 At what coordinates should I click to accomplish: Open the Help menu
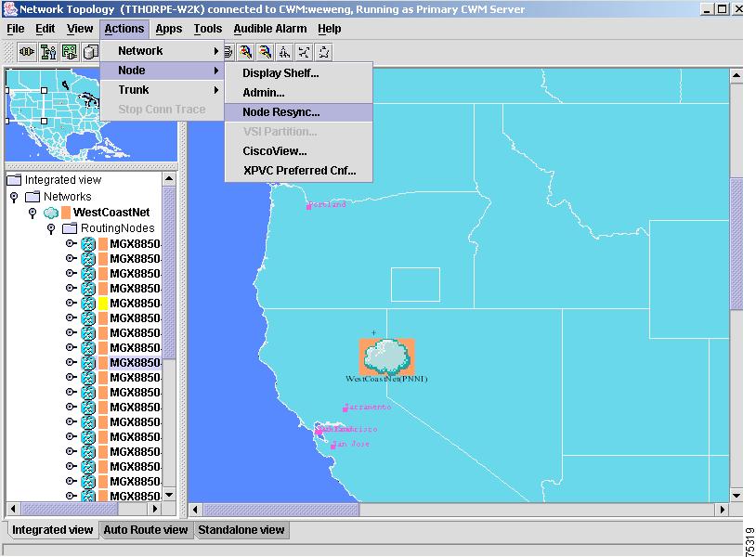(x=330, y=29)
